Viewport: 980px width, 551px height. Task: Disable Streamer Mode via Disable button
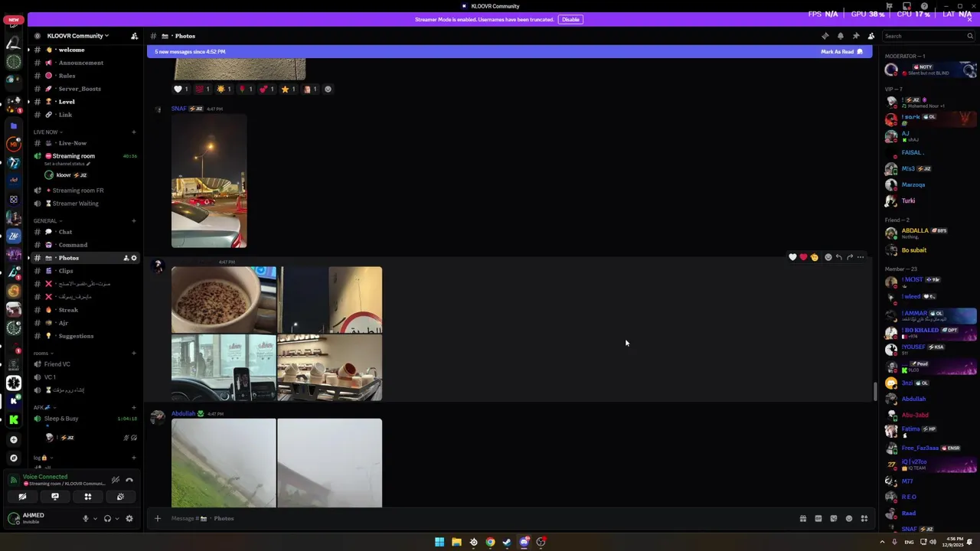click(570, 19)
